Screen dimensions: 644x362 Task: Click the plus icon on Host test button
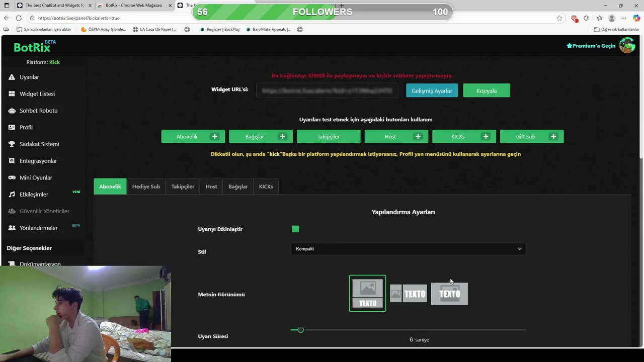[418, 136]
